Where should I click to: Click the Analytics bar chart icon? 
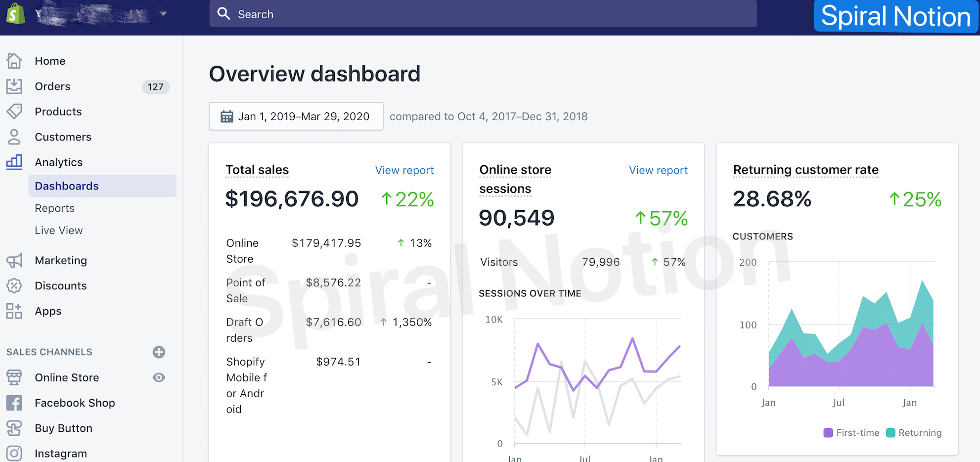click(14, 162)
